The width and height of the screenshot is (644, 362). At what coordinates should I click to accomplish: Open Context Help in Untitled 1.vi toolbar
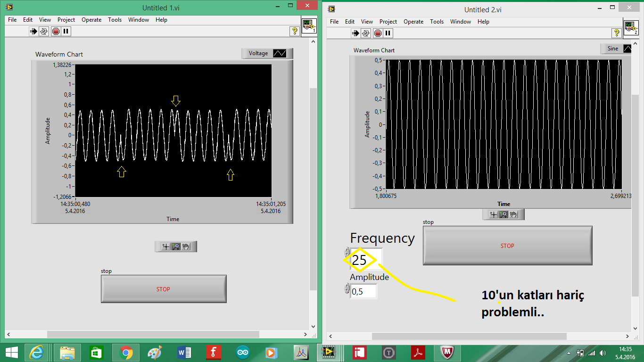pyautogui.click(x=295, y=31)
